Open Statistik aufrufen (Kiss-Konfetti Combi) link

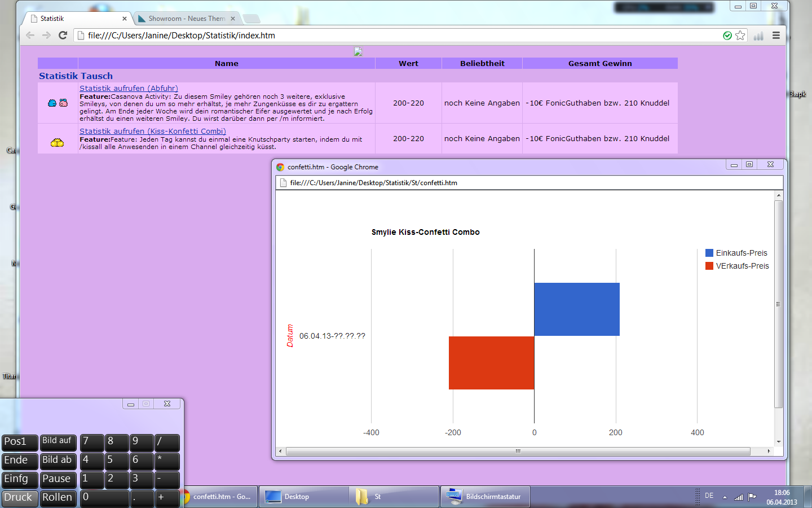pos(152,131)
